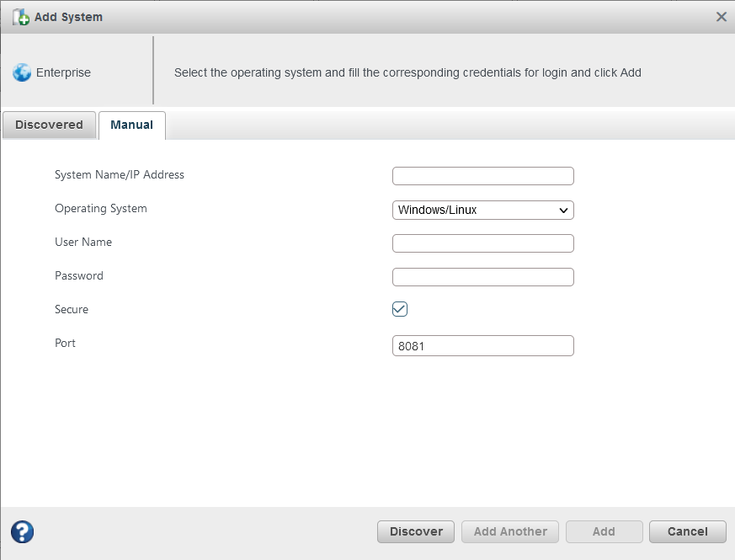Uncheck the Secure checkbox
The image size is (735, 560).
pos(400,309)
